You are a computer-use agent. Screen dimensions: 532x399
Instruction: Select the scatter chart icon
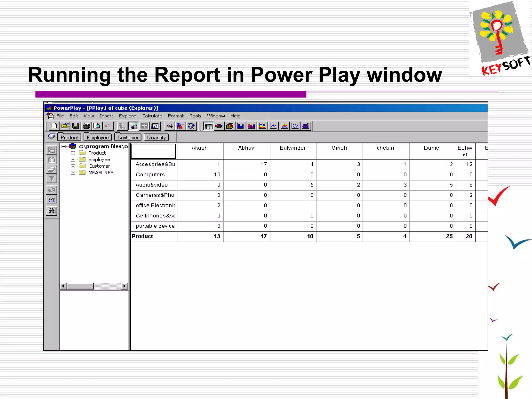tap(295, 127)
